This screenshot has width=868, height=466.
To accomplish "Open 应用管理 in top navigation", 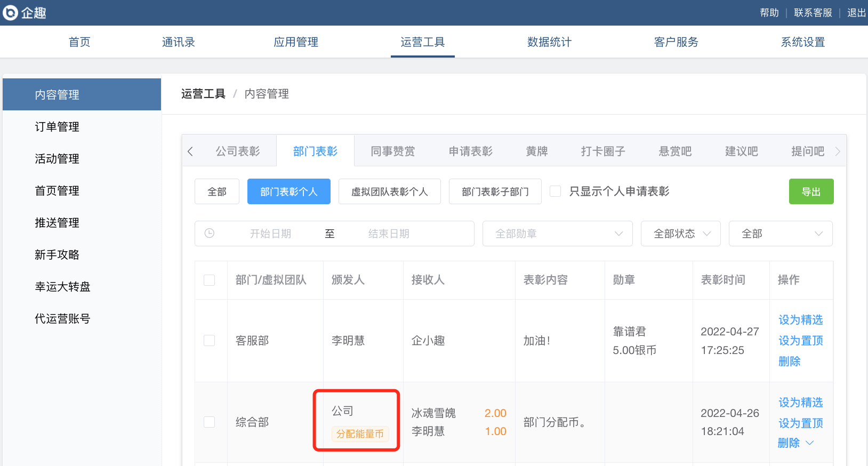I will (296, 42).
